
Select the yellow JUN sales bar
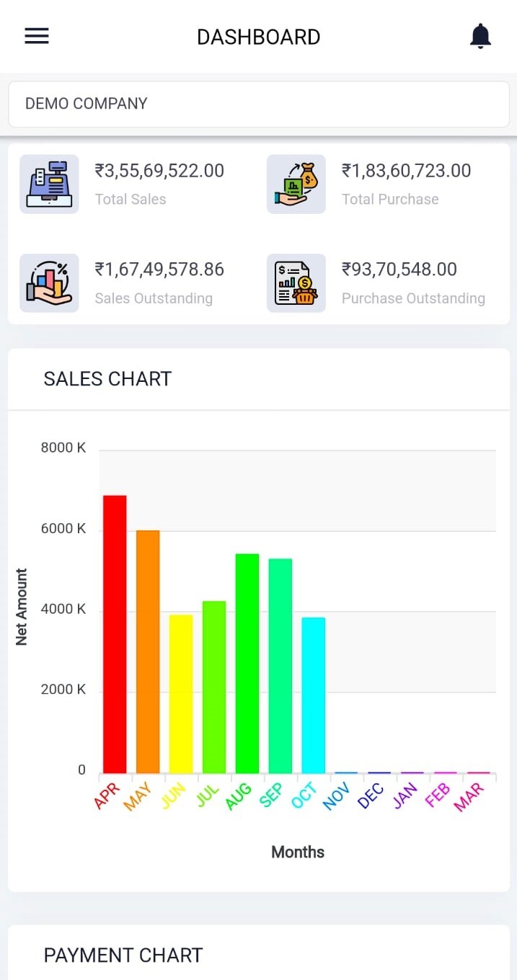(x=181, y=693)
